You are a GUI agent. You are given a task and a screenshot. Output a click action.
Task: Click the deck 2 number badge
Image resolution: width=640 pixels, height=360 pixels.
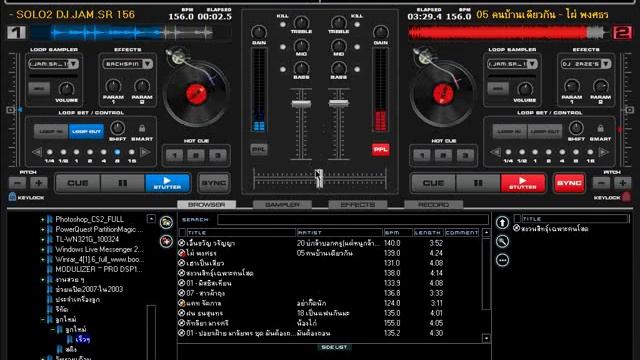click(622, 32)
